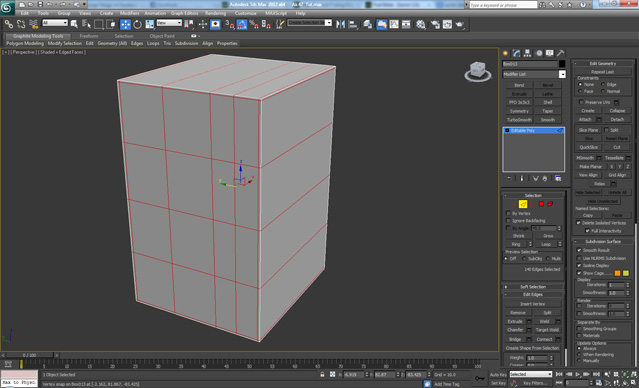Open the Customize menu
Screen dimensions: 639x388
pyautogui.click(x=246, y=13)
